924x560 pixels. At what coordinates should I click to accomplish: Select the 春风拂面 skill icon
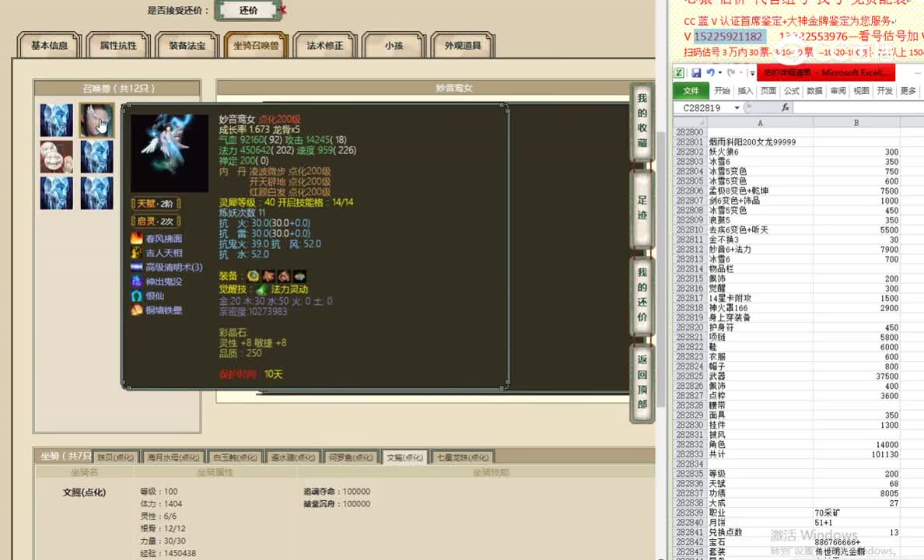point(137,238)
